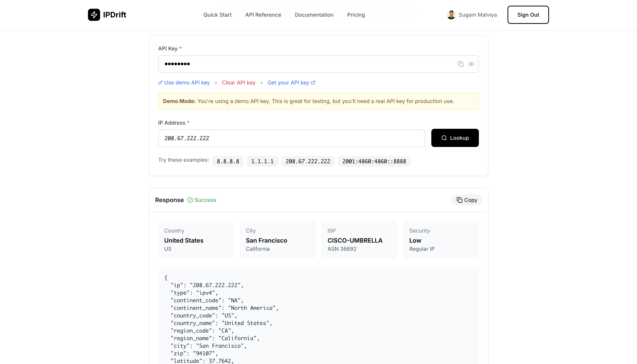Select the 8.8.8.8 example IP chip
The width and height of the screenshot is (637, 364).
click(228, 161)
